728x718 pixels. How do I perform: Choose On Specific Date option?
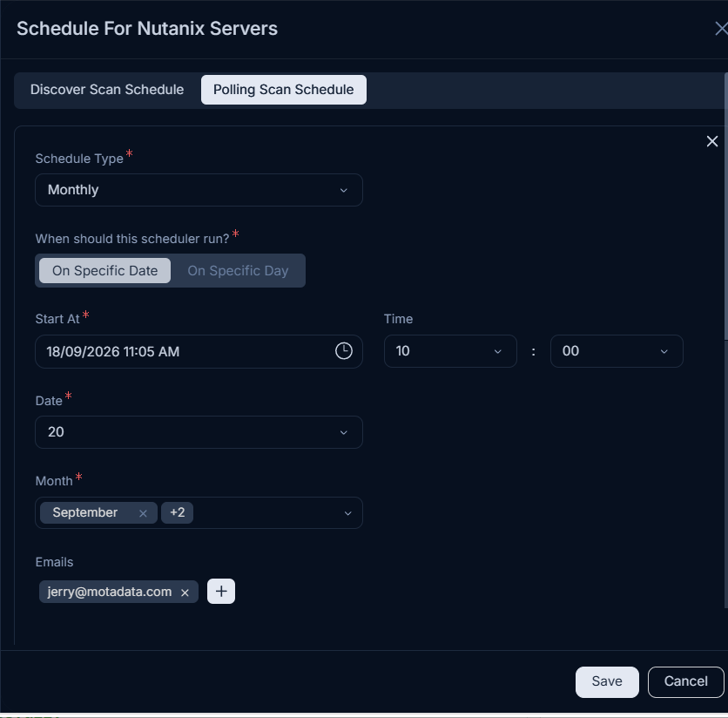click(x=104, y=270)
